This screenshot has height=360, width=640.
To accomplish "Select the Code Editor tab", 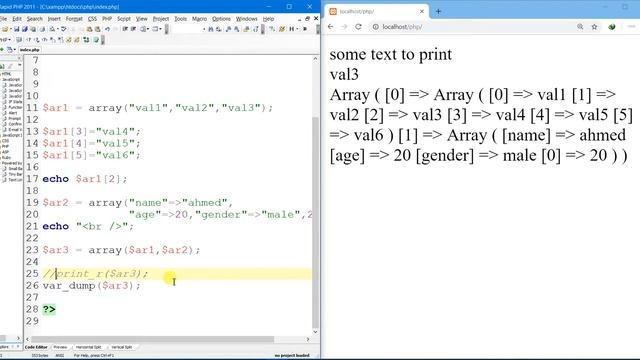I will click(36, 347).
